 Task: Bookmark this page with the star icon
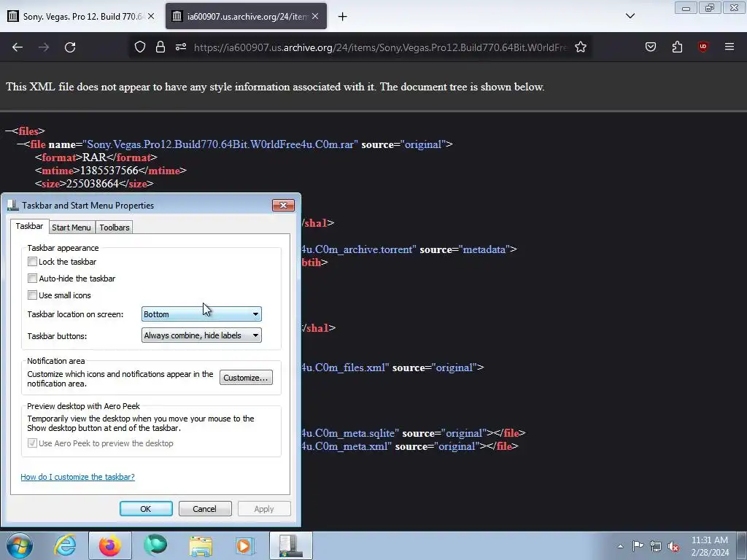click(580, 47)
